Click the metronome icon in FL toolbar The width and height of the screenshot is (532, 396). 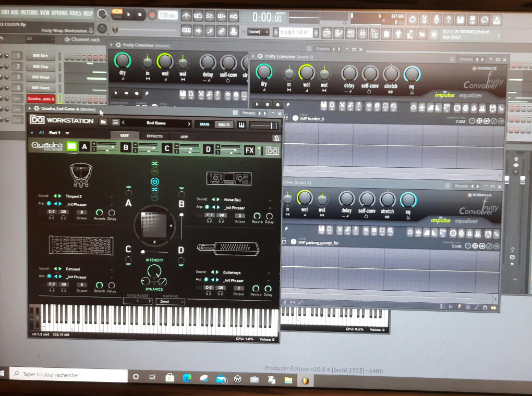[x=186, y=16]
